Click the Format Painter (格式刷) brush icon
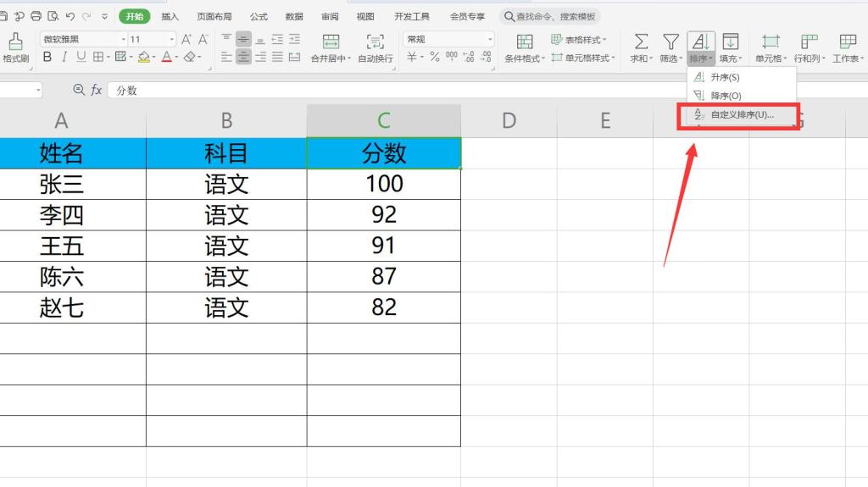The height and width of the screenshot is (487, 868). pos(15,42)
